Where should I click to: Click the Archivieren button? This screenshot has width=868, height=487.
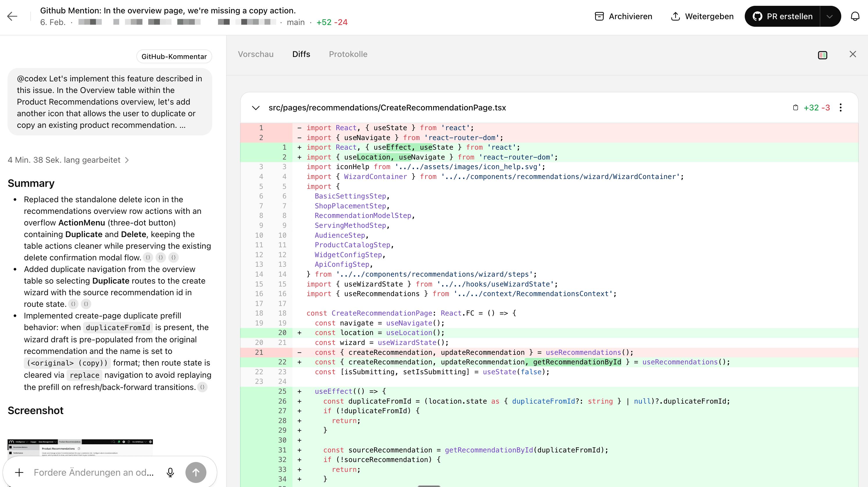(x=623, y=16)
